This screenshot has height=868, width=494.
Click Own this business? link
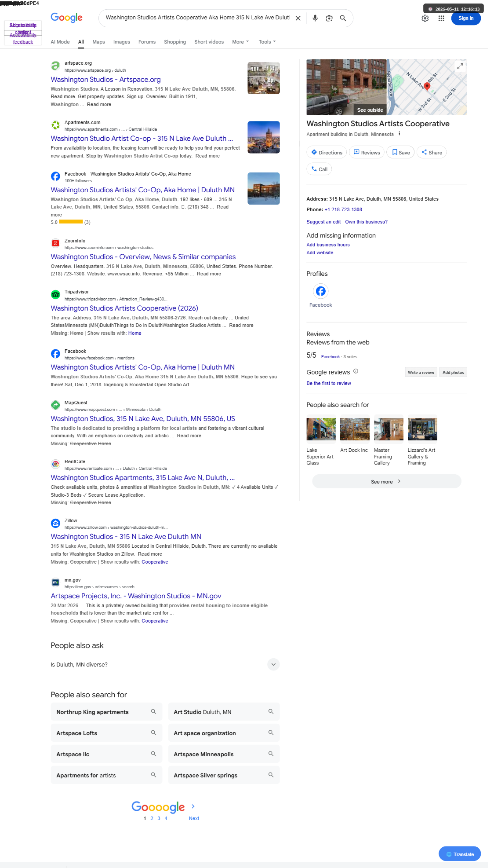[x=367, y=222]
